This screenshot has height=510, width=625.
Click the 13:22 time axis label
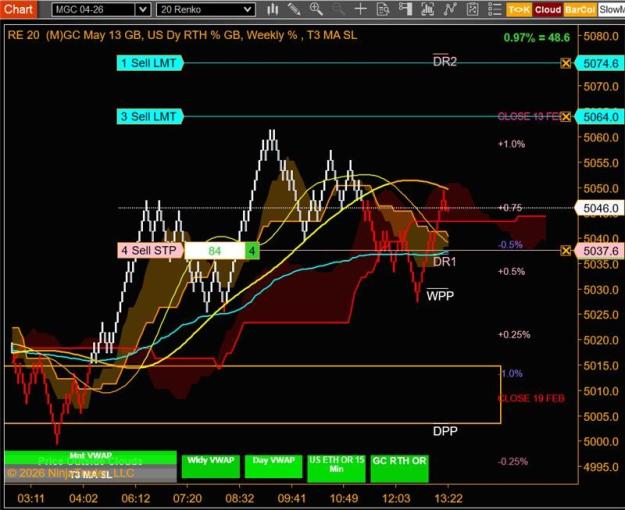pyautogui.click(x=448, y=498)
